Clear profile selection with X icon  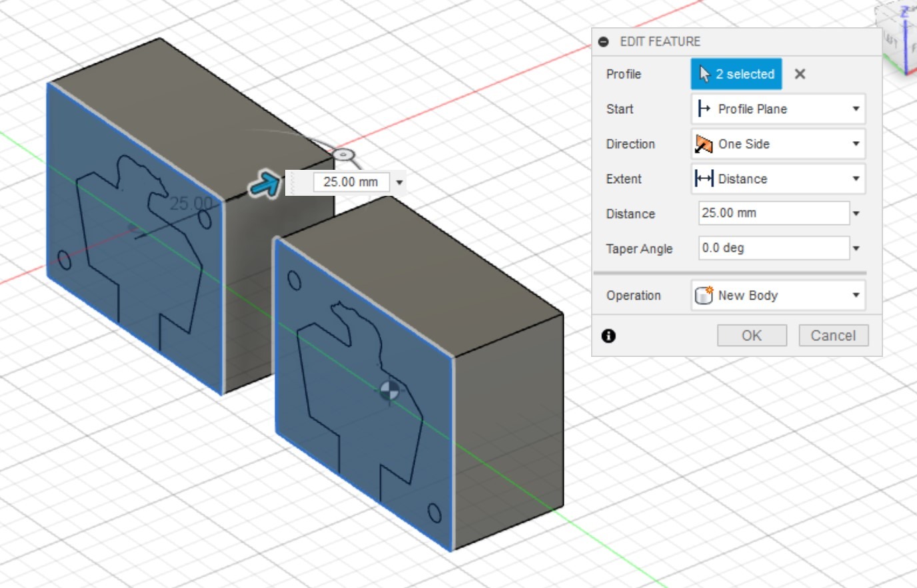[x=800, y=74]
